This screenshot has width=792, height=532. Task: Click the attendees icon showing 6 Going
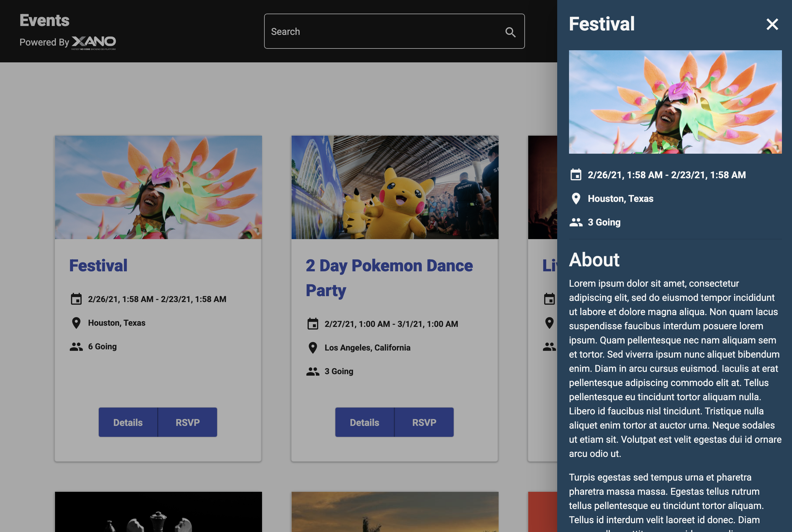(x=76, y=346)
